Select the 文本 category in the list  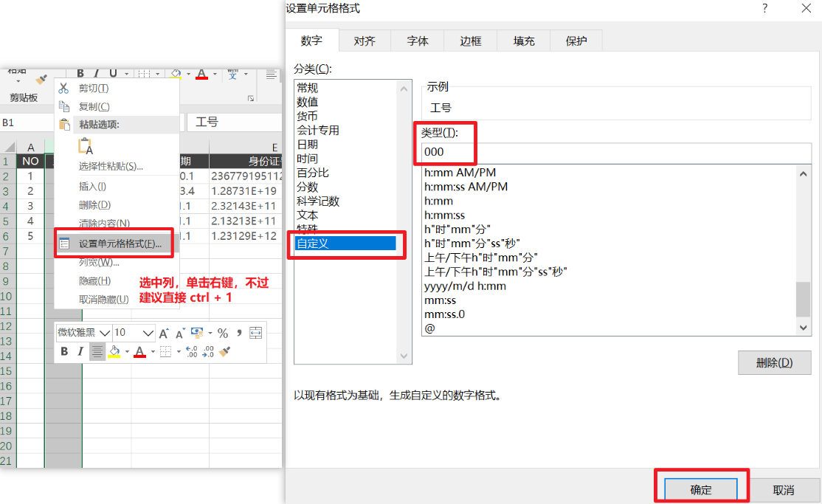[307, 215]
